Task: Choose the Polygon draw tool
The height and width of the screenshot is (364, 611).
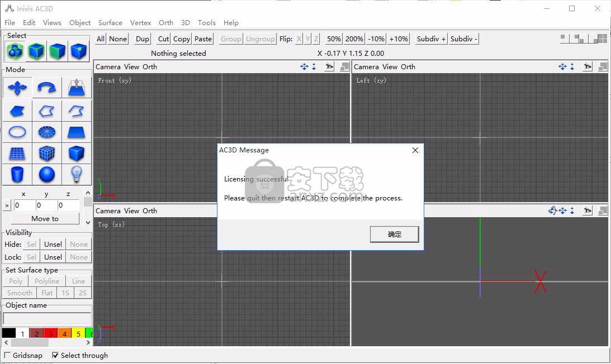Action: coord(17,111)
